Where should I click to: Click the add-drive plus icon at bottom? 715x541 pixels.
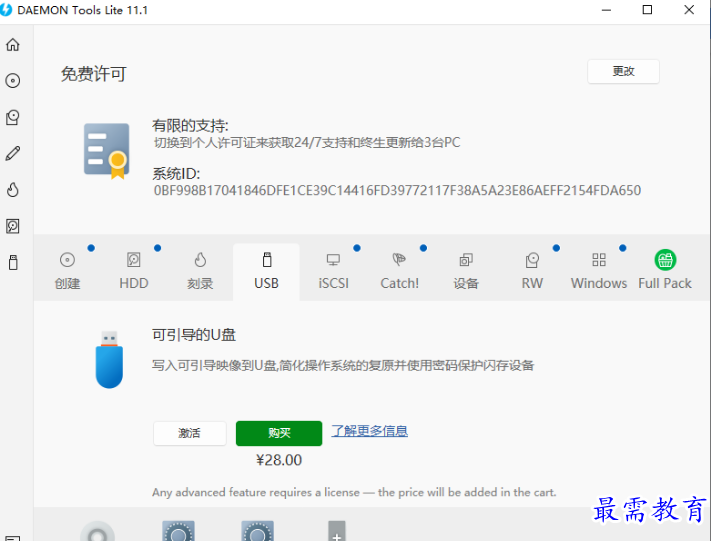pos(337,531)
